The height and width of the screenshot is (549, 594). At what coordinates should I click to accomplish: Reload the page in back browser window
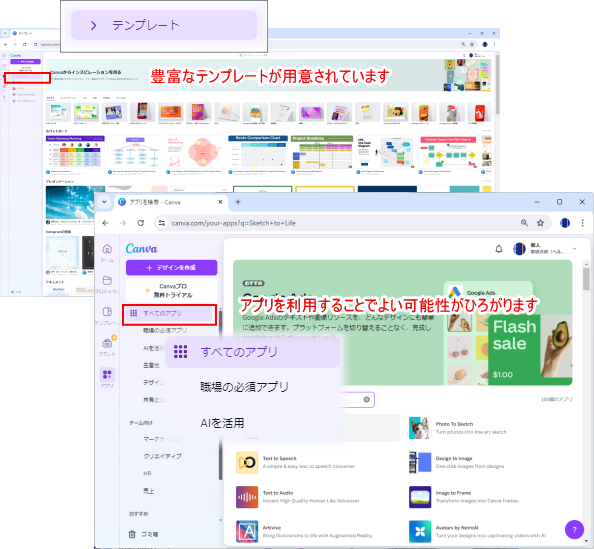point(24,44)
